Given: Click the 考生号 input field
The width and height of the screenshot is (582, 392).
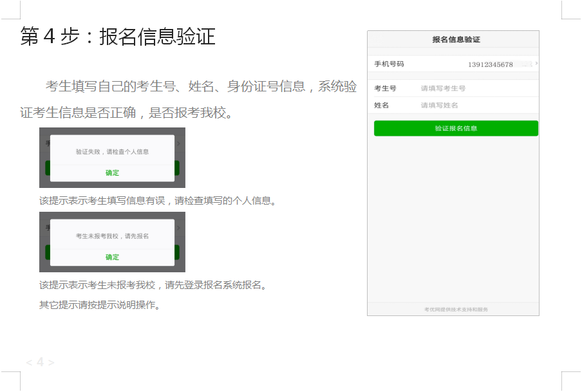Looking at the screenshot, I should pyautogui.click(x=476, y=88).
